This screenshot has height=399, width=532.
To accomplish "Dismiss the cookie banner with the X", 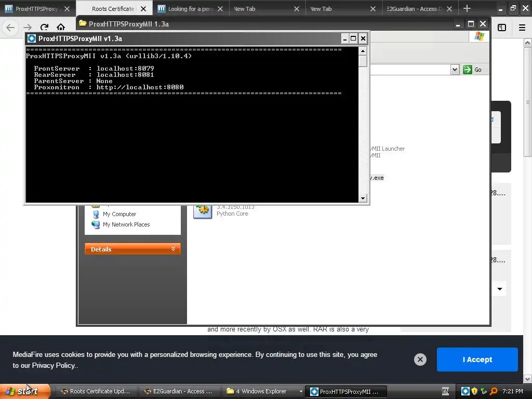I will pos(420,360).
